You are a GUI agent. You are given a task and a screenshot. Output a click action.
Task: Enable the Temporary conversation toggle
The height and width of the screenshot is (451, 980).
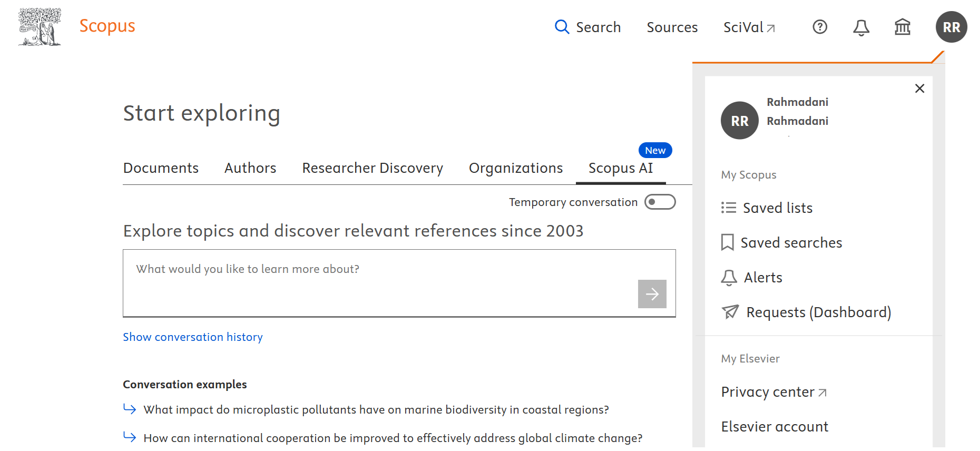660,202
